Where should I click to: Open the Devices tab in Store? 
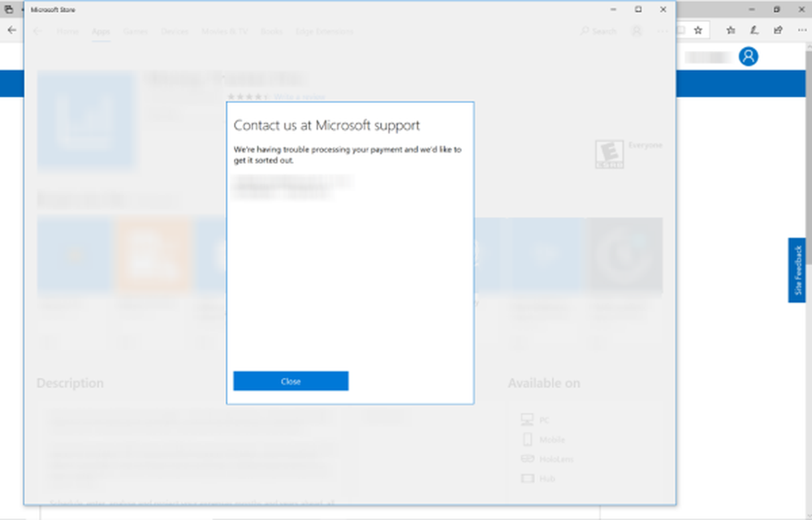(175, 32)
